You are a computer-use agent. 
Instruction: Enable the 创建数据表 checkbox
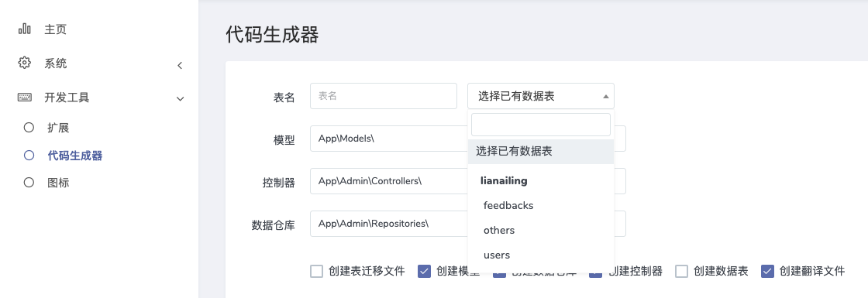pyautogui.click(x=682, y=272)
